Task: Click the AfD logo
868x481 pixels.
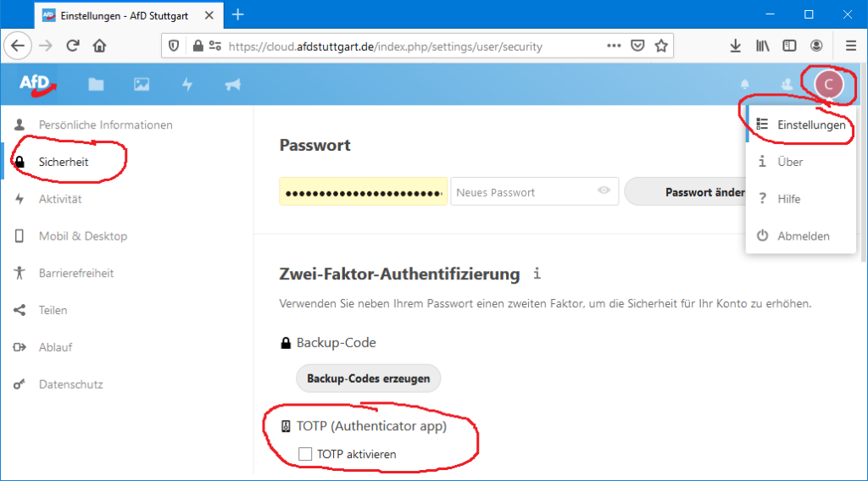Action: pyautogui.click(x=38, y=83)
